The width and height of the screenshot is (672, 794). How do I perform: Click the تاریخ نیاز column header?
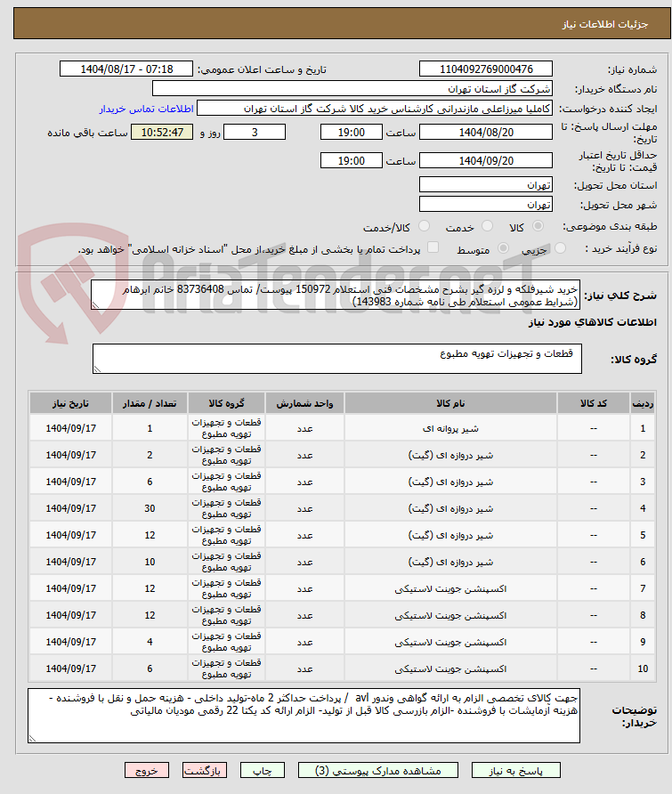[71, 403]
